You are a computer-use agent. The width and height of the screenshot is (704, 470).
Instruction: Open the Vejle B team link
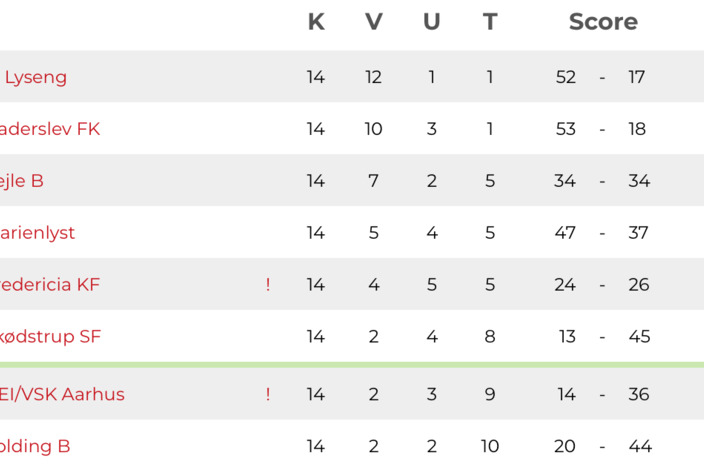(x=22, y=181)
